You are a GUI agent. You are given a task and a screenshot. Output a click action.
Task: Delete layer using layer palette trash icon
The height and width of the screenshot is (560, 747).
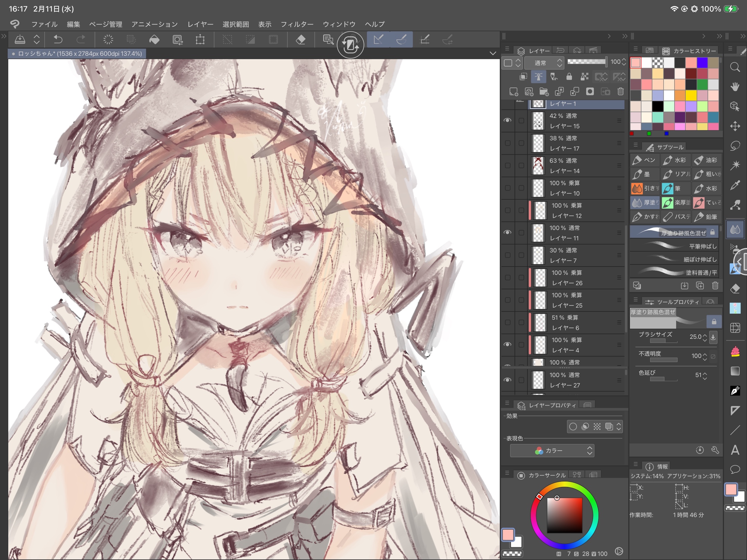coord(620,92)
